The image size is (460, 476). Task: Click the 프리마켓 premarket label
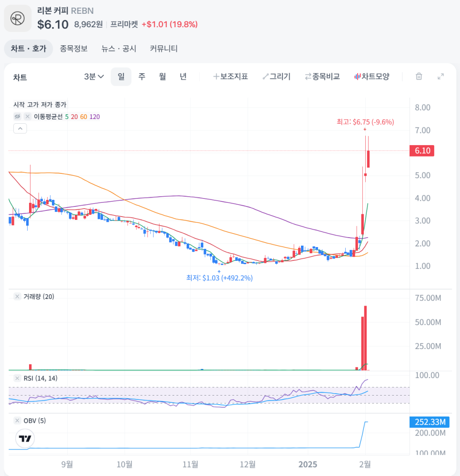[x=124, y=24]
